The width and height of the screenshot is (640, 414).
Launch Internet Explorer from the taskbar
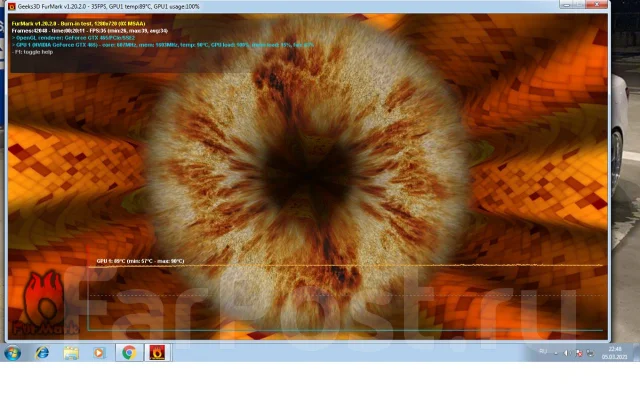42,353
